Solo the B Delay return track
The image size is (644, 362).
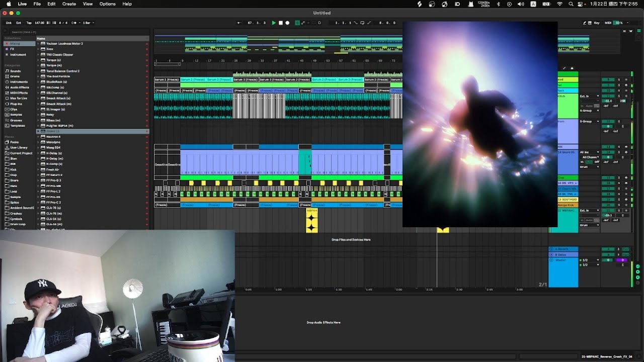tap(618, 254)
